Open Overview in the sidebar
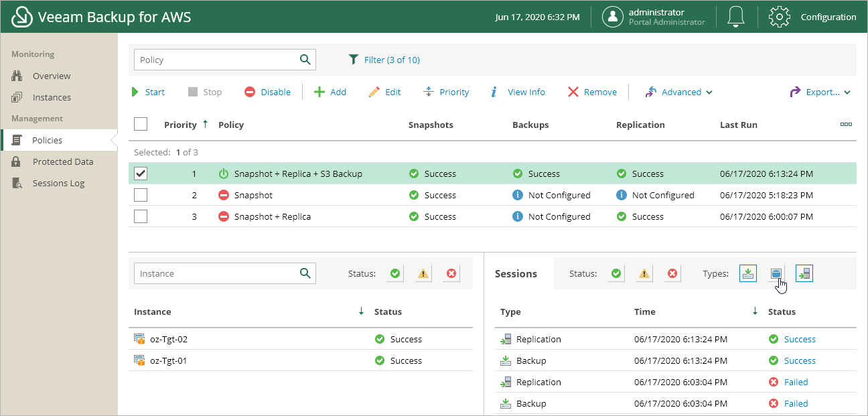This screenshot has width=868, height=416. (x=52, y=76)
